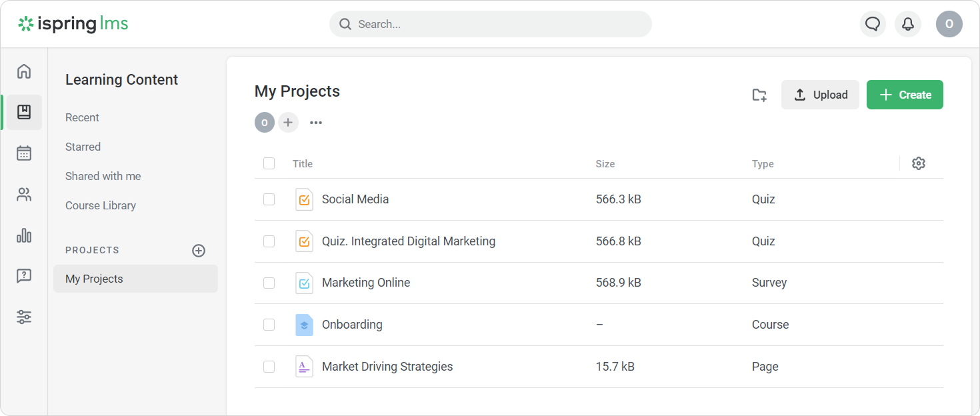Tick the Social Media checkbox
The width and height of the screenshot is (980, 416).
pyautogui.click(x=269, y=199)
